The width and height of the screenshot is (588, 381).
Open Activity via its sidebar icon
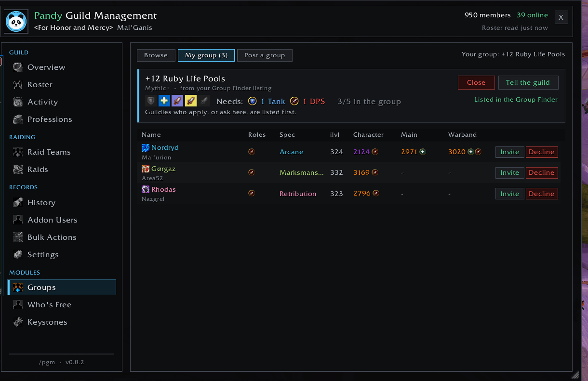(18, 102)
